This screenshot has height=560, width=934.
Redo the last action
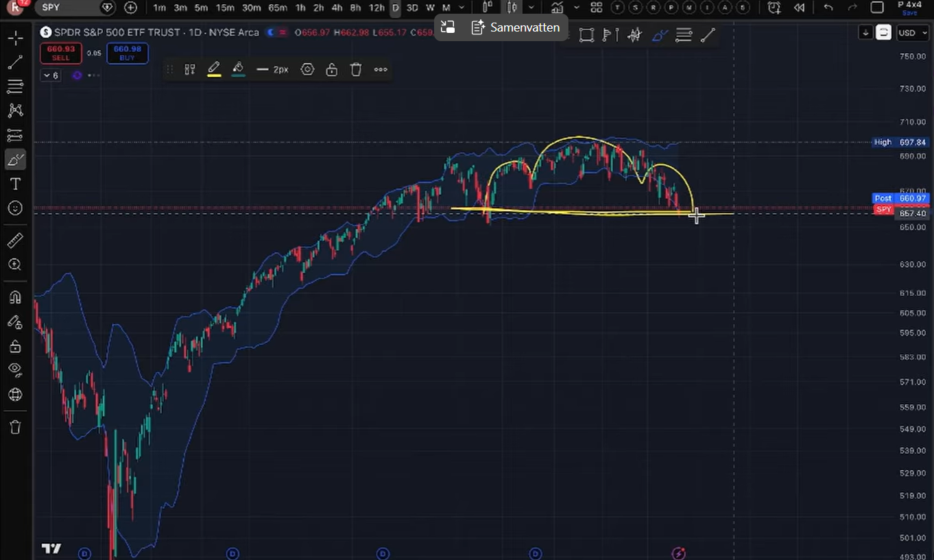pos(852,8)
